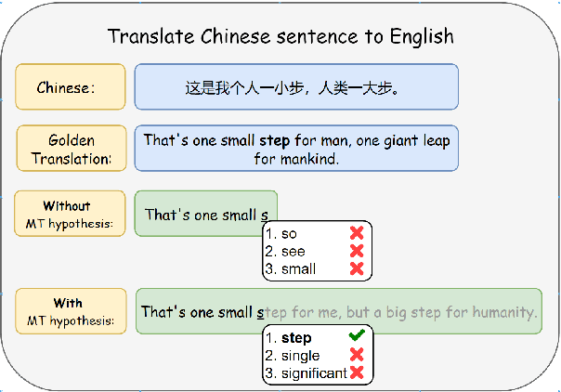
Task: Click the "Chinese:" label box
Action: tap(71, 87)
